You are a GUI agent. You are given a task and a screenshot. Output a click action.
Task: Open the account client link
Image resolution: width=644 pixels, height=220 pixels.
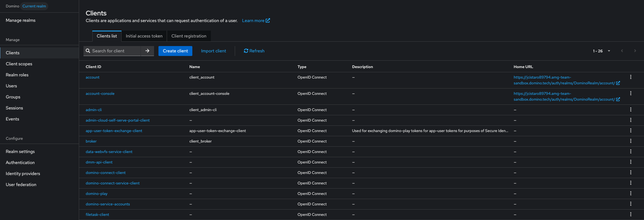coord(92,77)
